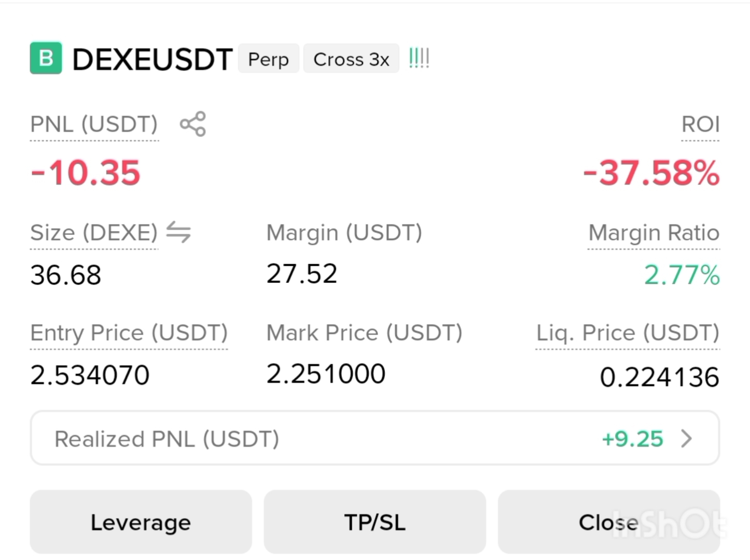Show the Entry Price (USDT) label explanation
This screenshot has height=560, width=750.
129,333
